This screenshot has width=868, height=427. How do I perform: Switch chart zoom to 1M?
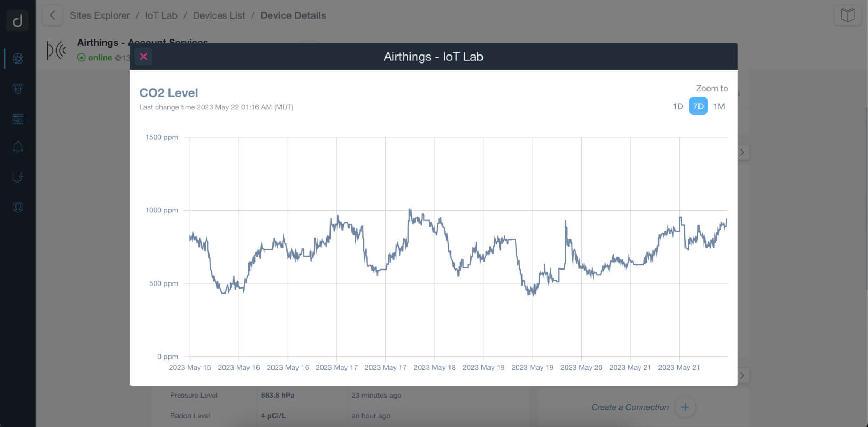tap(719, 106)
